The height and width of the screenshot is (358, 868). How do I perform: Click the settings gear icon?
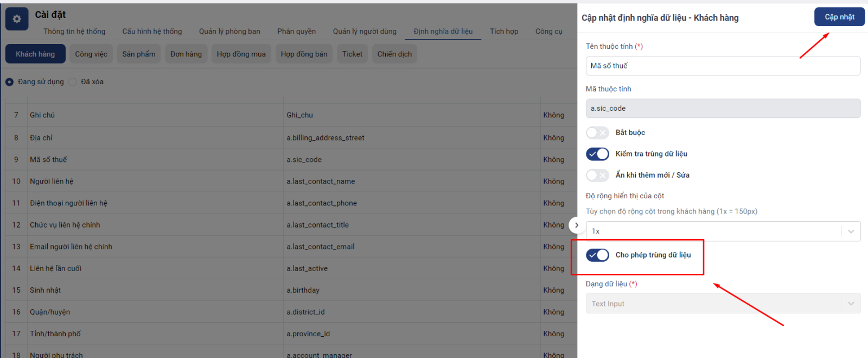[x=17, y=19]
